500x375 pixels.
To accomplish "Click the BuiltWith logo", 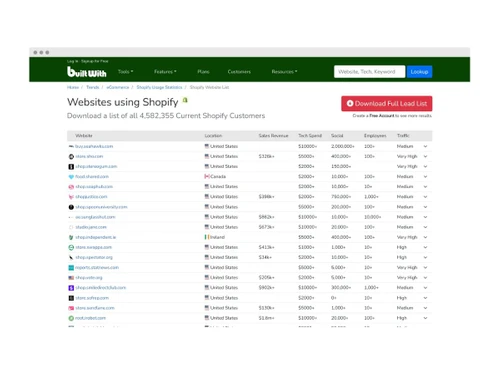I will tap(87, 72).
